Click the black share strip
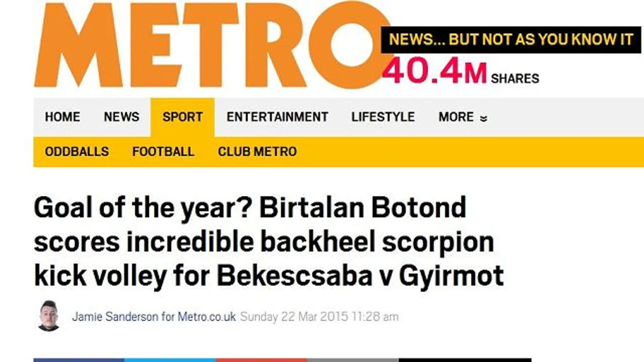The image size is (644, 362). click(465, 360)
